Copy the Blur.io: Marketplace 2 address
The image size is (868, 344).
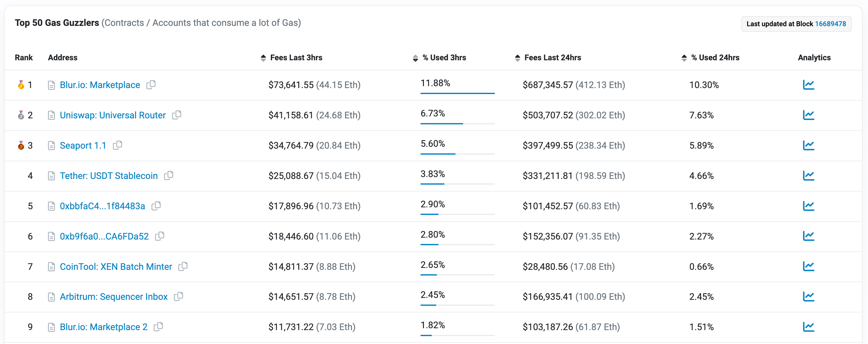point(158,326)
